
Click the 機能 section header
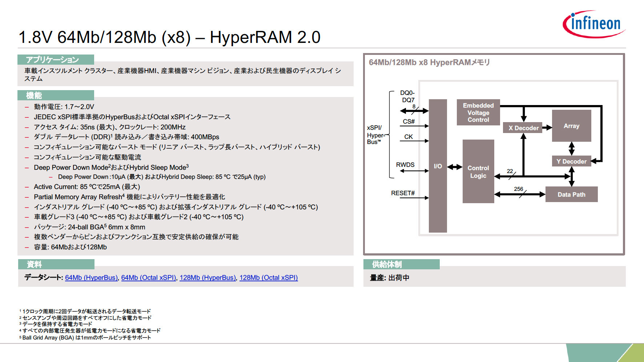click(x=56, y=95)
